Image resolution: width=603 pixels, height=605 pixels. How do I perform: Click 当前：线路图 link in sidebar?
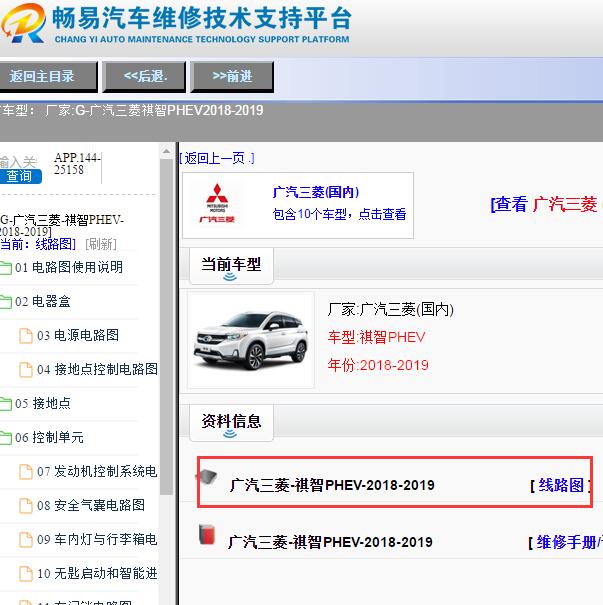tap(38, 244)
